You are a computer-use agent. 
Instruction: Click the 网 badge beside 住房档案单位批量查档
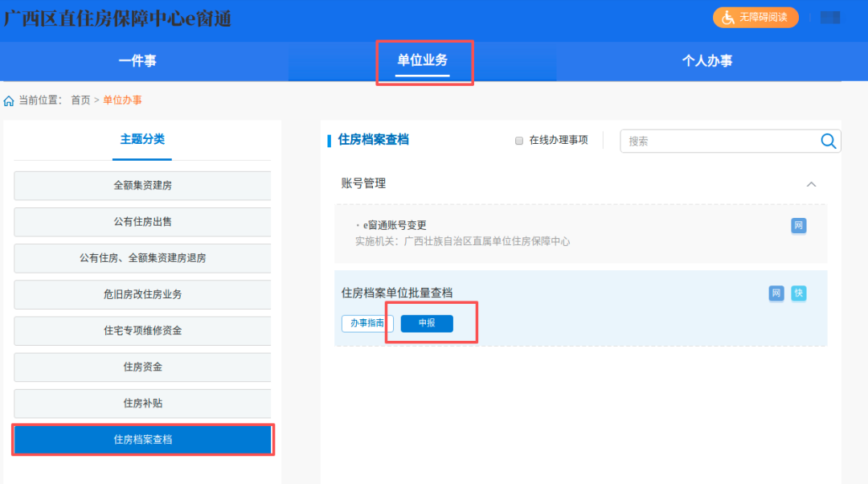pyautogui.click(x=776, y=293)
